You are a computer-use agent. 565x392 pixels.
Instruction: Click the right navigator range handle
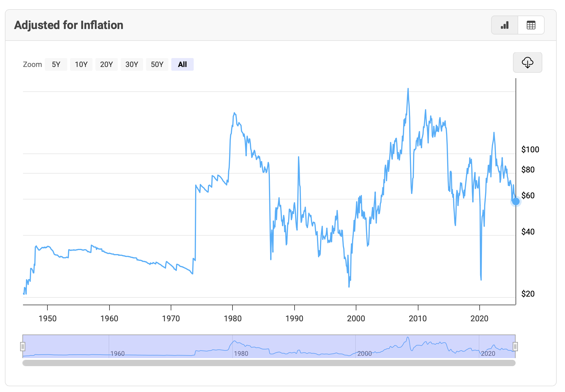[515, 347]
